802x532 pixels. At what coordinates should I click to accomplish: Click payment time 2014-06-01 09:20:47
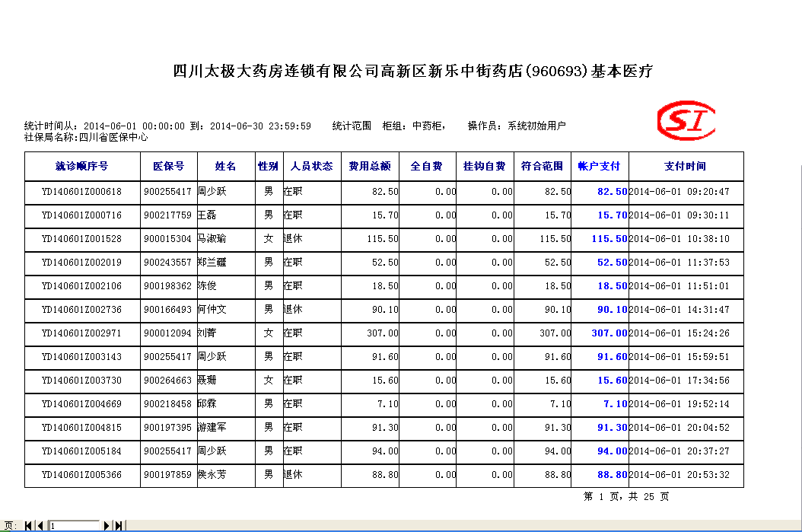[x=679, y=192]
